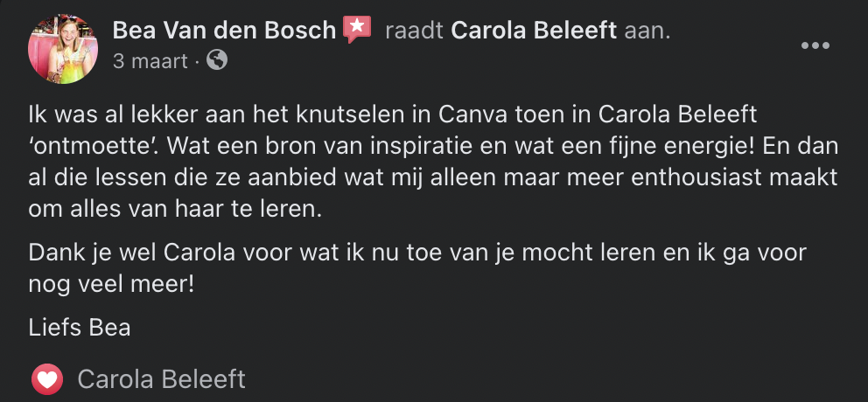Click the word "aan." after the page name
Image resolution: width=868 pixels, height=402 pixels.
point(647,31)
